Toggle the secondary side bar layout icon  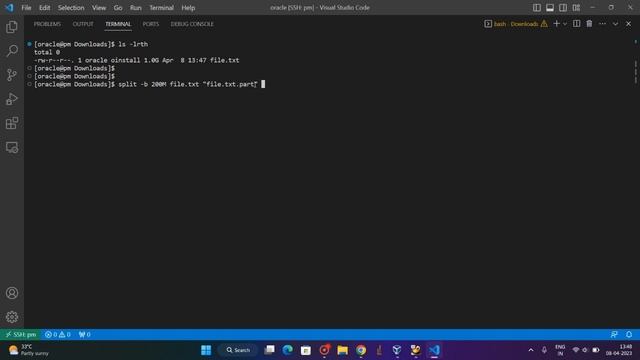[563, 7]
